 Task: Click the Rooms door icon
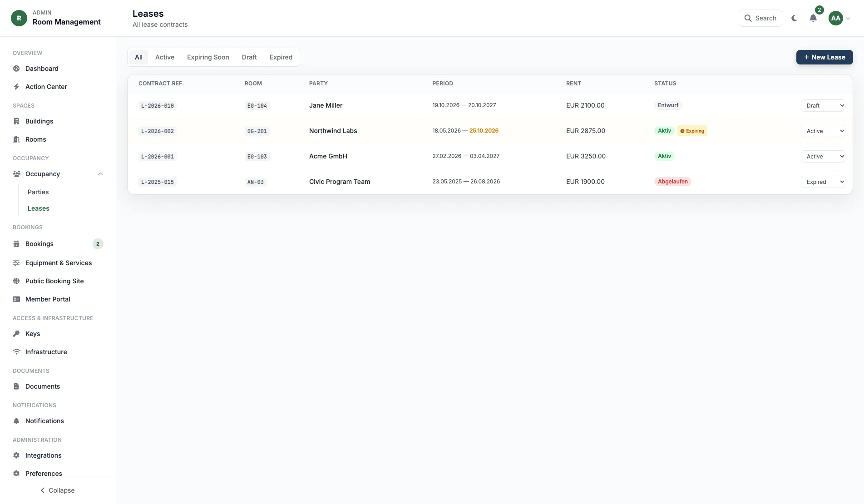[16, 139]
